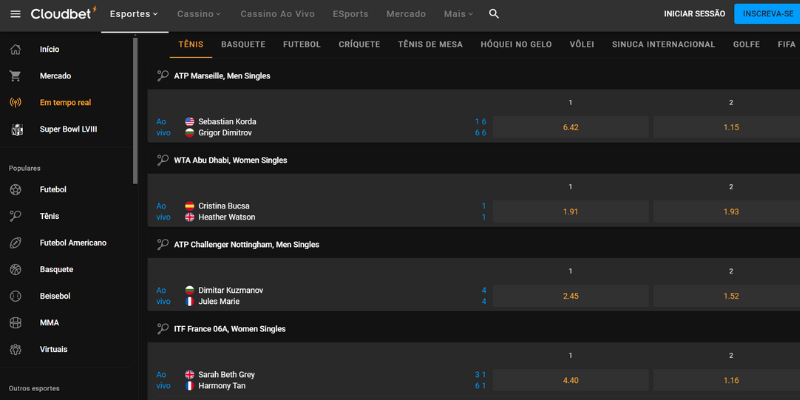800x400 pixels.
Task: Click the Futebol soccer ball icon
Action: (x=15, y=189)
